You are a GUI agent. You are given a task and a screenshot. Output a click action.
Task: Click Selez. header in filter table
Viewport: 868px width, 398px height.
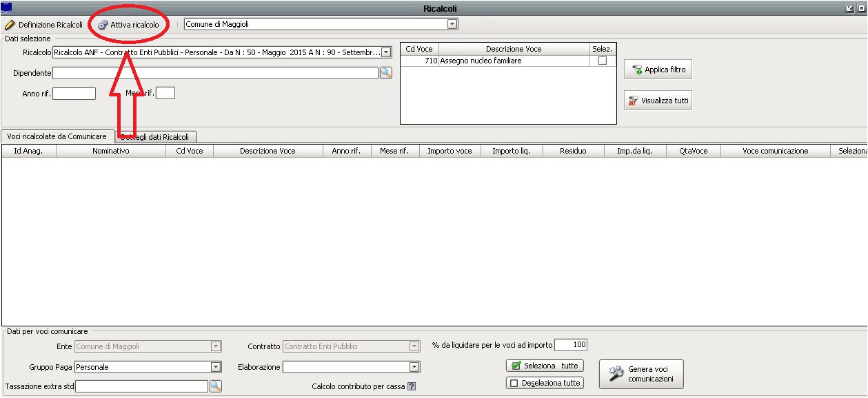602,50
